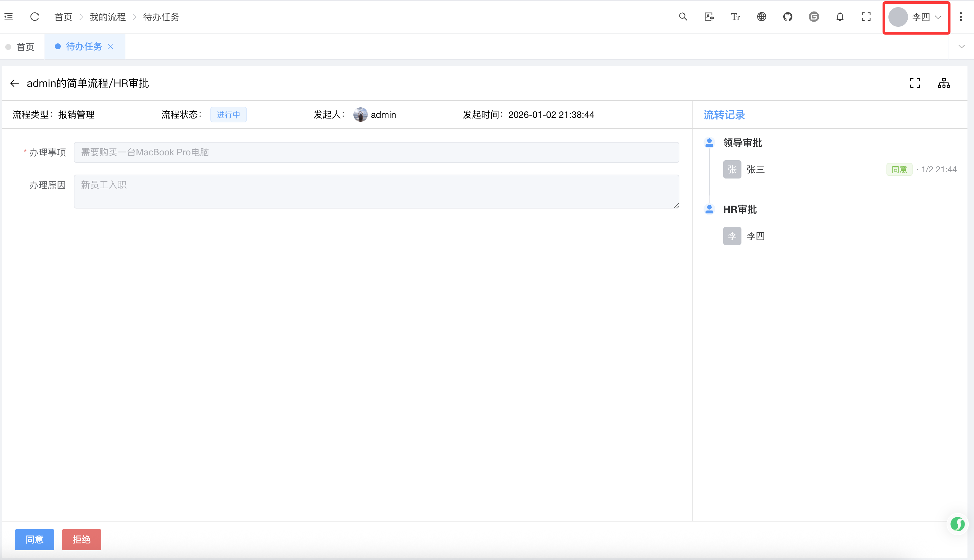
Task: Toggle the form panel fullscreen icon
Action: [915, 83]
